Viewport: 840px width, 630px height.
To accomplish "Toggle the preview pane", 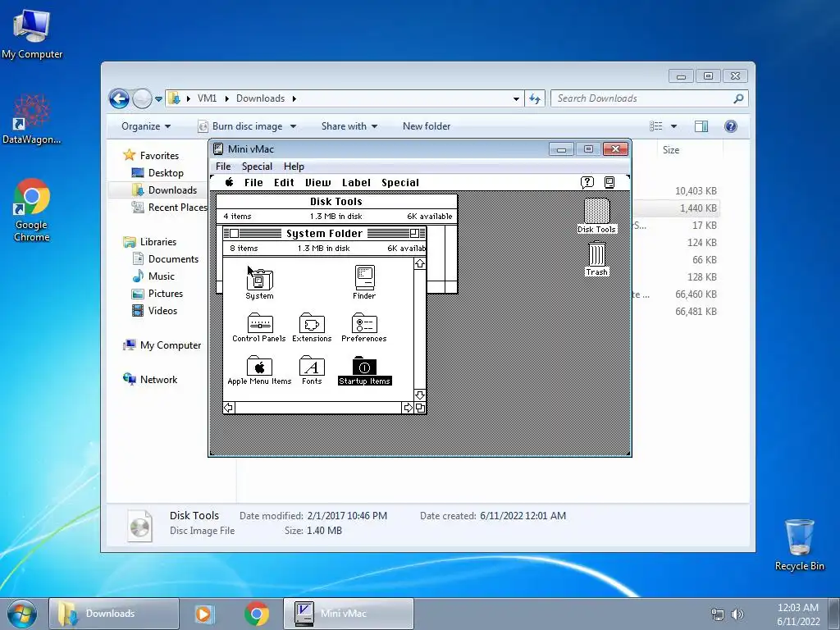I will click(x=701, y=126).
